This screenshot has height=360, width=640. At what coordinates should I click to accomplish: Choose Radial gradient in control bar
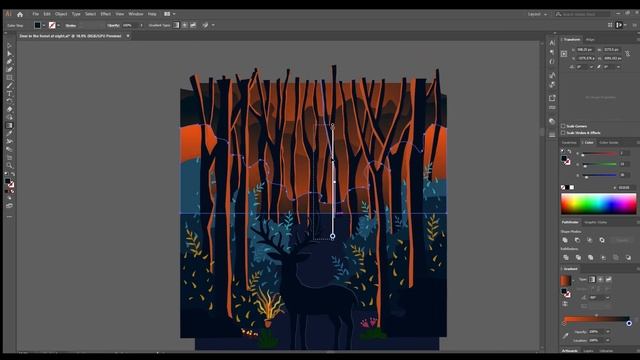(184, 25)
